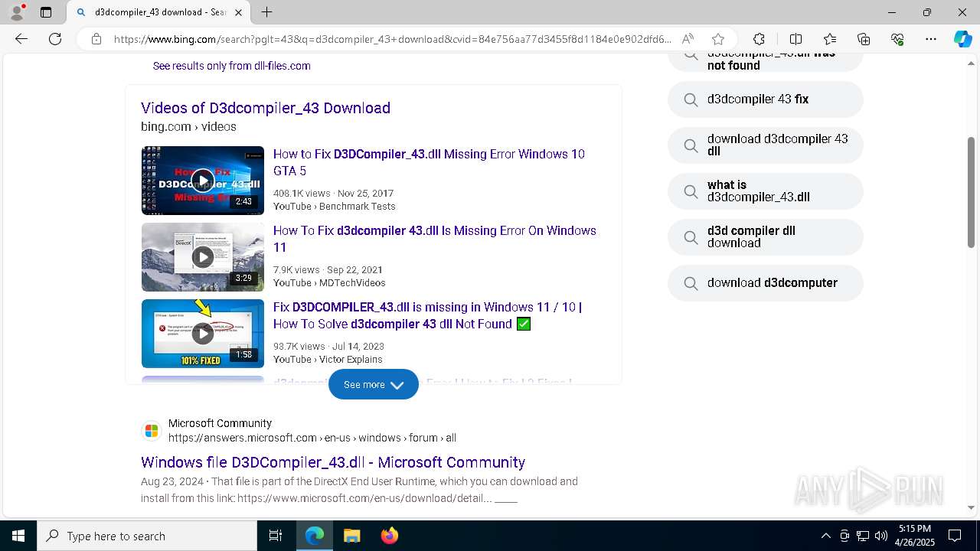This screenshot has height=551, width=980.
Task: Click scrollbar down arrow
Action: coord(971,507)
